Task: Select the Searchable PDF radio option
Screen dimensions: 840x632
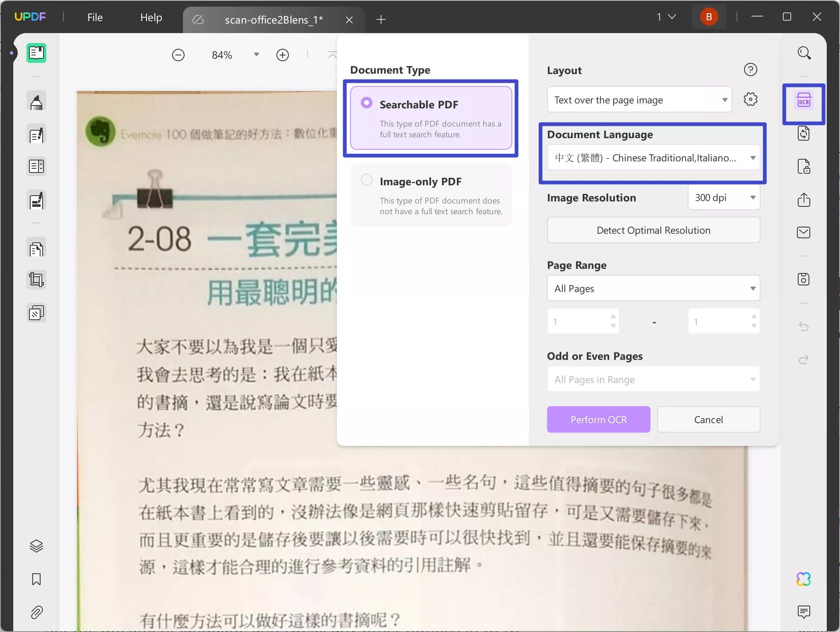Action: tap(366, 103)
